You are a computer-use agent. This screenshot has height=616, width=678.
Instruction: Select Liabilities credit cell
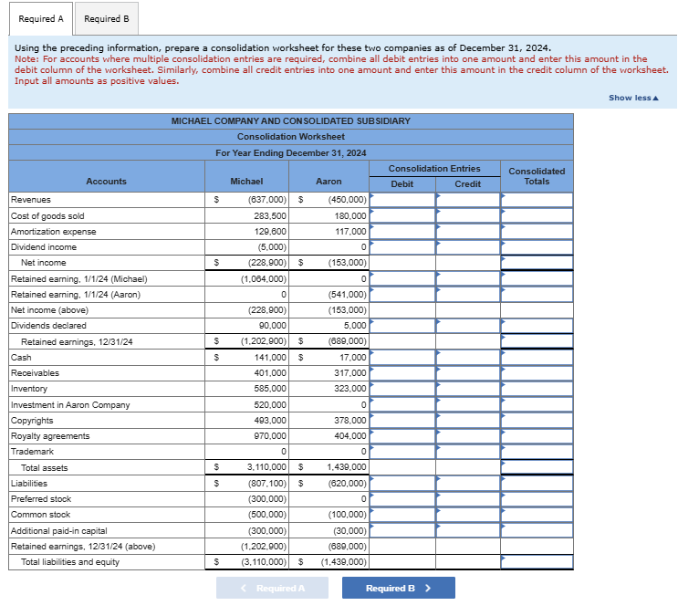(468, 483)
